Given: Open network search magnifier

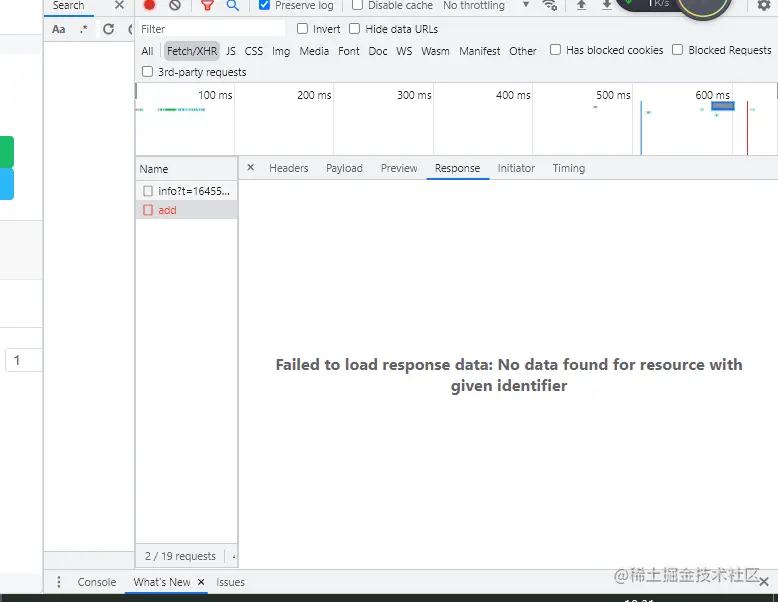Looking at the screenshot, I should 232,5.
